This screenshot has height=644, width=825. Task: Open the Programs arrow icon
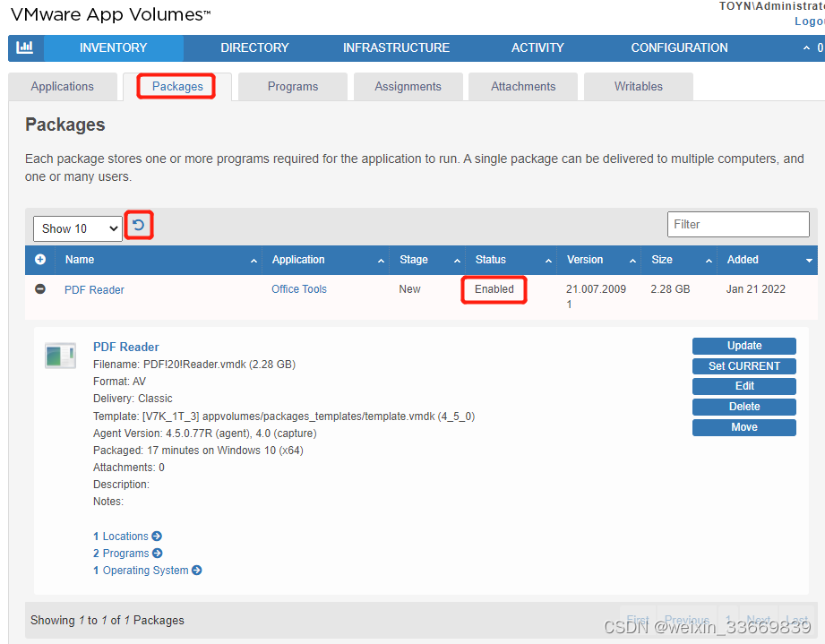point(158,553)
